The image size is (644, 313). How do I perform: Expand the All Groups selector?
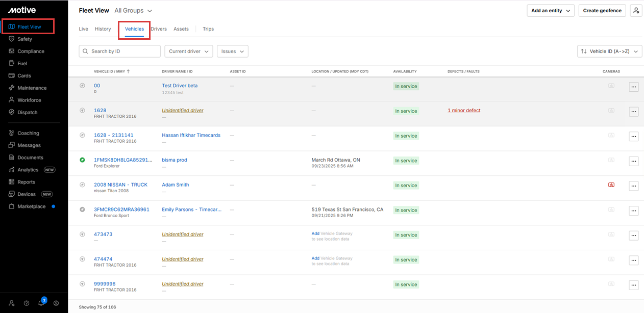[x=133, y=11]
